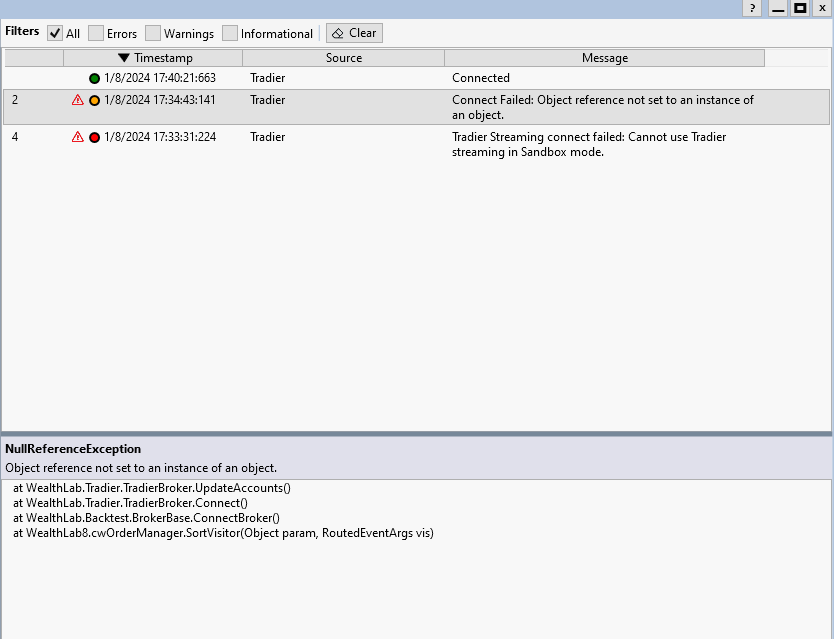Maximize the log window
This screenshot has width=834, height=639.
click(800, 8)
